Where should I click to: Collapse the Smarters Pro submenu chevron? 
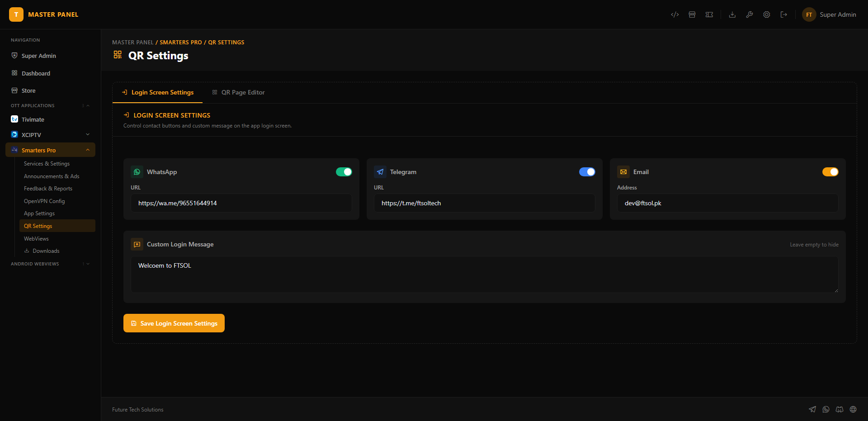click(x=88, y=150)
